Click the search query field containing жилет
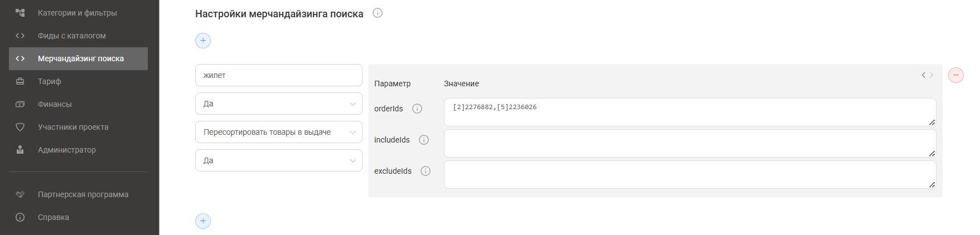Screen dimensions: 980x235 [x=279, y=75]
